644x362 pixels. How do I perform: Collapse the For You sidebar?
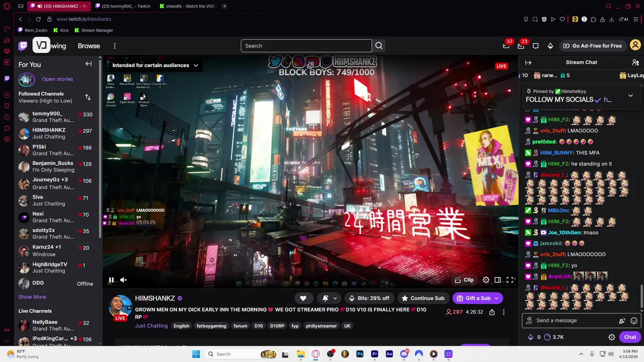click(89, 64)
